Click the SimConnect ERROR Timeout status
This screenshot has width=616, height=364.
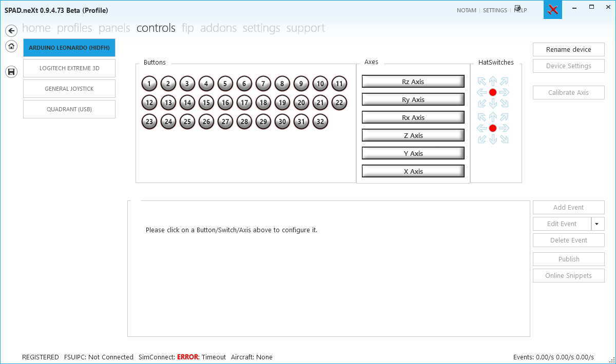click(182, 357)
